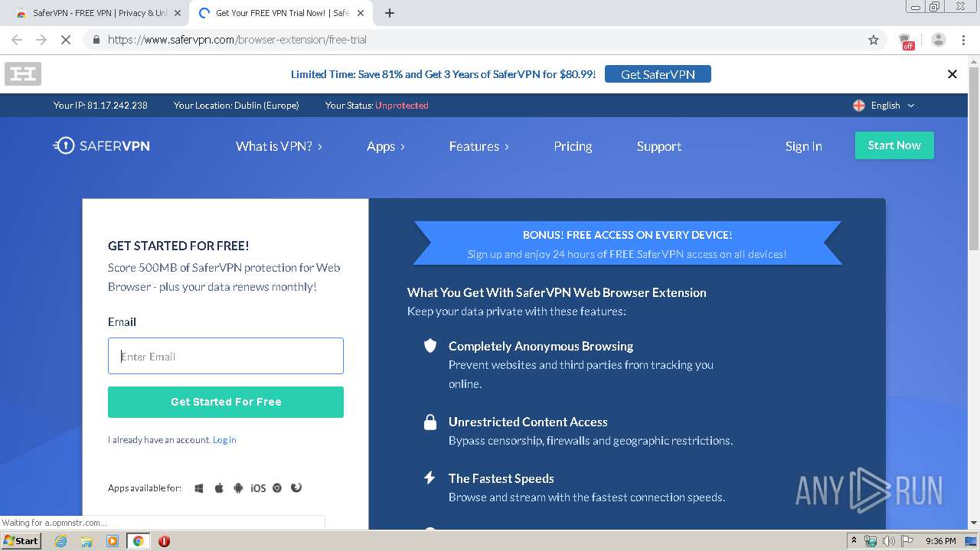Screen dimensions: 980x551
Task: Close the SaferVPN - FREE VPN tab
Action: click(178, 13)
